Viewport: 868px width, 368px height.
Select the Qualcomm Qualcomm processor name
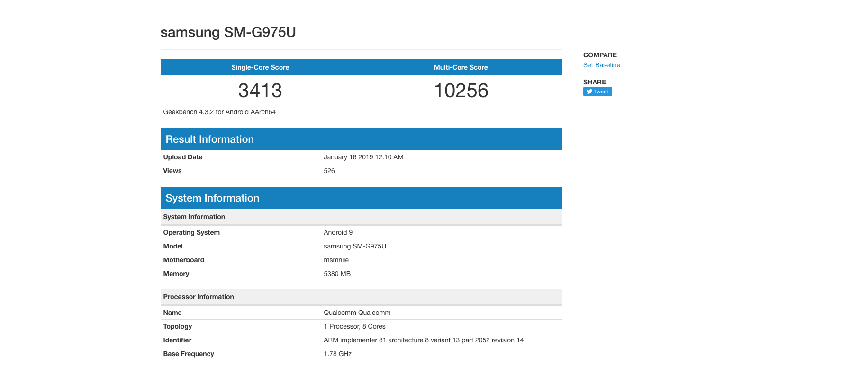[357, 313]
